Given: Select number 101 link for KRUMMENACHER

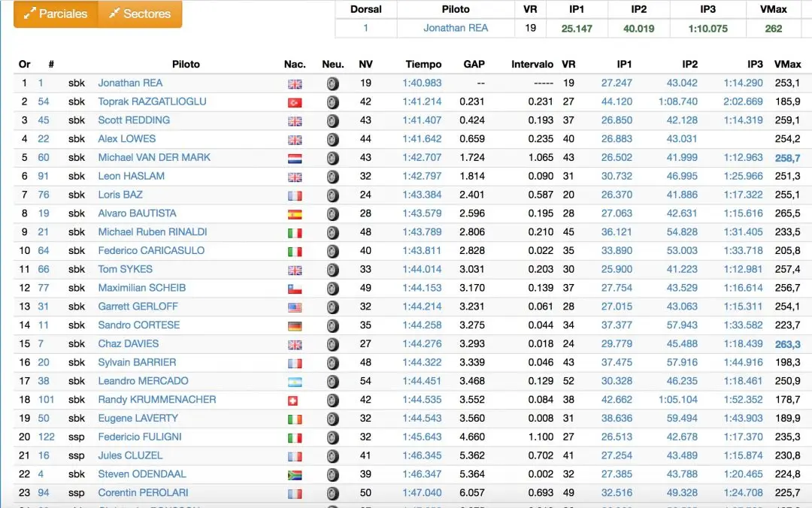Looking at the screenshot, I should pos(46,400).
